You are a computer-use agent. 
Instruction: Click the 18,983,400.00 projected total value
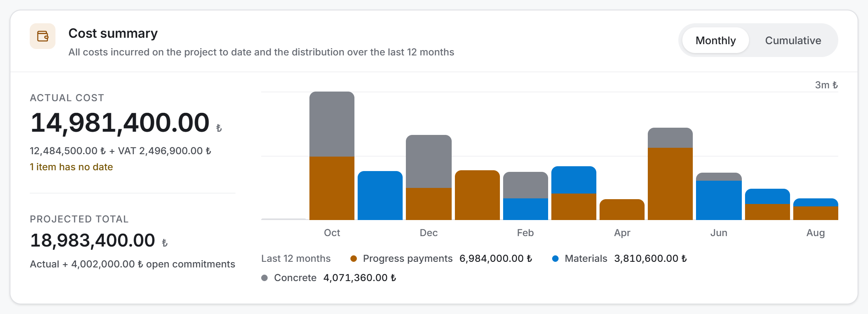93,241
